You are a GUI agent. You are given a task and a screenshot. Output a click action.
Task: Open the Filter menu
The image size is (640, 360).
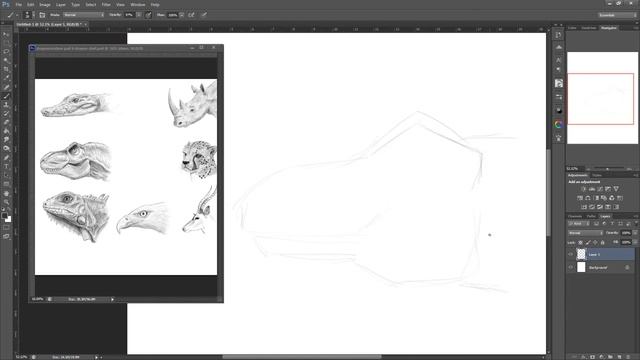(x=106, y=4)
